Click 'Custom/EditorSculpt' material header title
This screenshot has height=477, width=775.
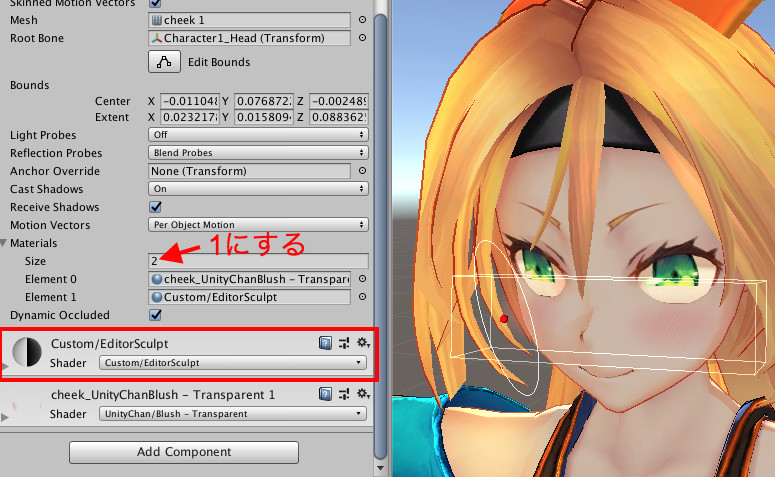click(109, 344)
